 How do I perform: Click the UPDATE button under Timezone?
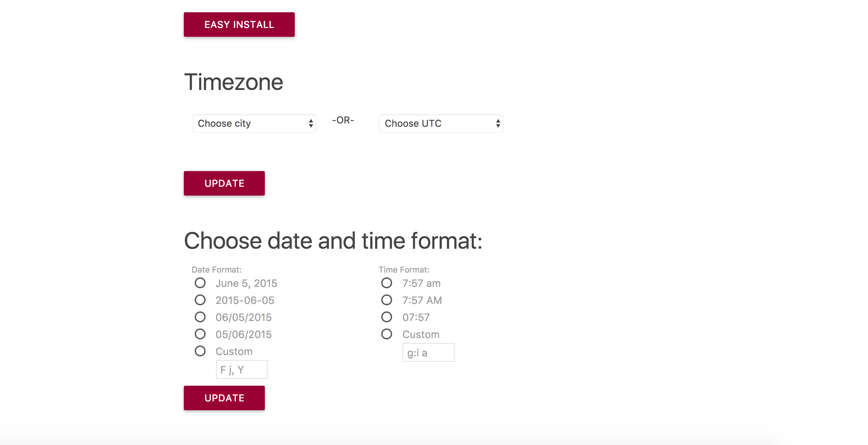[x=224, y=183]
